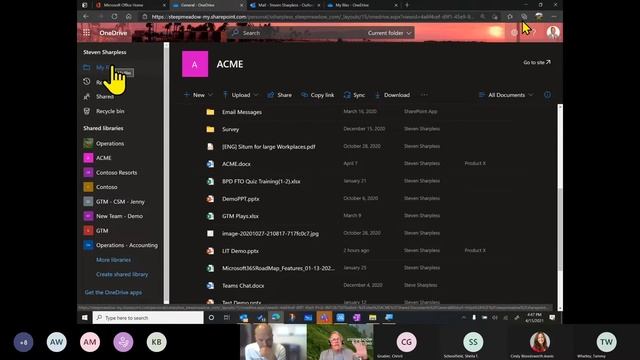Viewport: 640px width, 360px height.
Task: Open the toolbar ellipsis overflow menu
Action: [424, 95]
